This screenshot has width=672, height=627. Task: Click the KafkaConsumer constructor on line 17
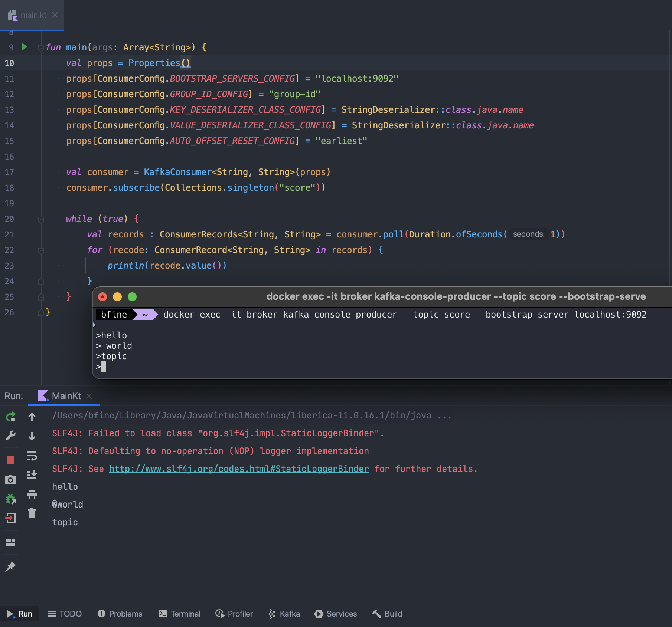point(177,172)
